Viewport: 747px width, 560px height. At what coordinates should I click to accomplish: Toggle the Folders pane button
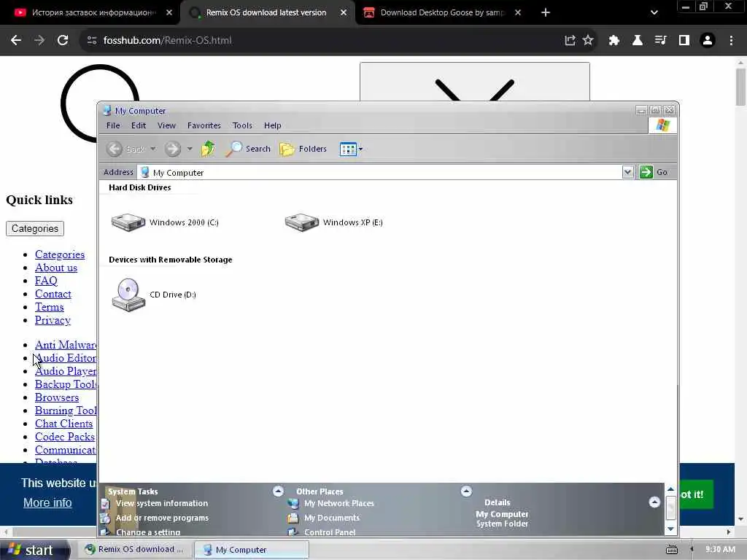tap(303, 149)
